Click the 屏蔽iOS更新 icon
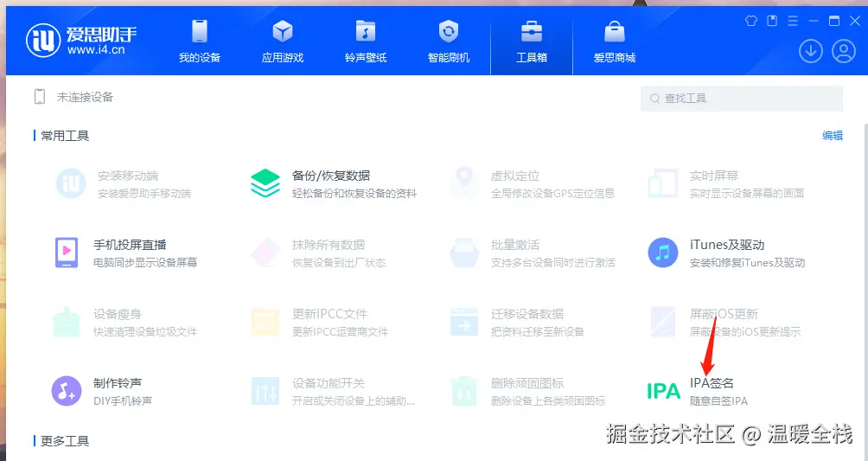Screen dimensions: 868x461 pyautogui.click(x=662, y=322)
